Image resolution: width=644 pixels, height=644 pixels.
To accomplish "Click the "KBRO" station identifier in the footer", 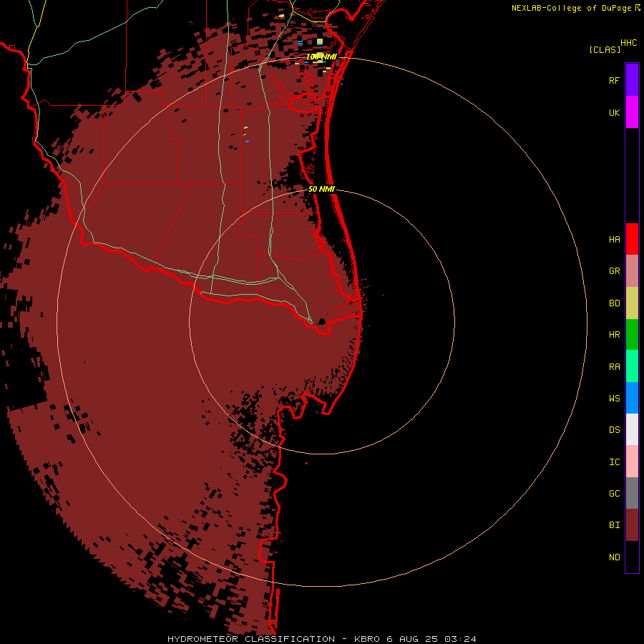I will click(x=367, y=639).
